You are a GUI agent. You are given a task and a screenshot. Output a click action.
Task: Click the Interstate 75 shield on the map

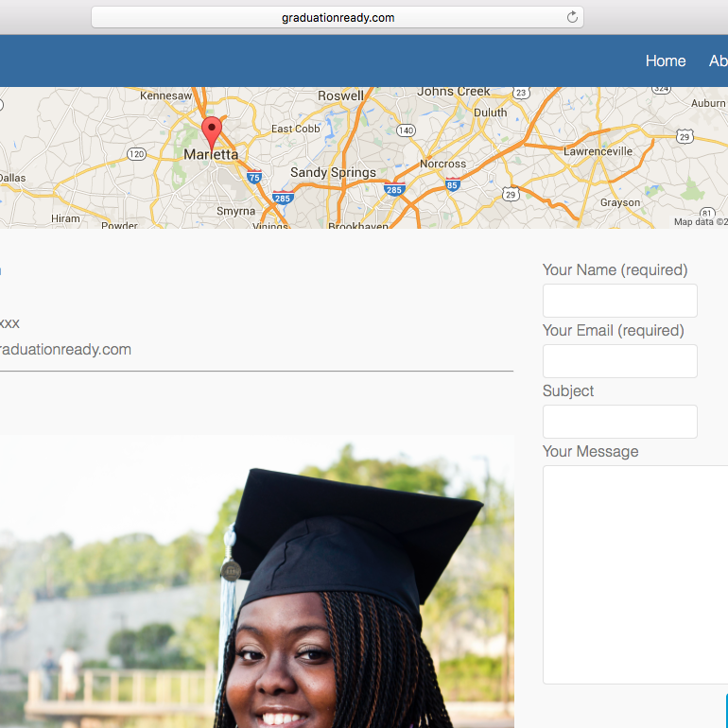pyautogui.click(x=253, y=177)
